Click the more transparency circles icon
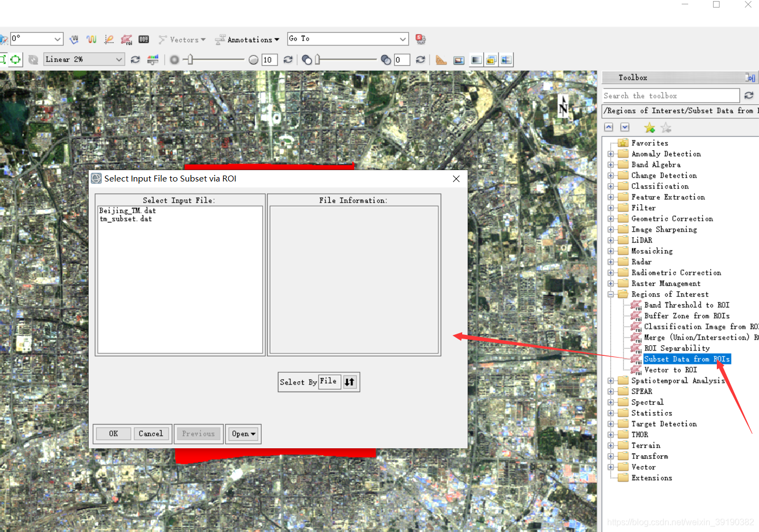Image resolution: width=759 pixels, height=532 pixels. (386, 59)
